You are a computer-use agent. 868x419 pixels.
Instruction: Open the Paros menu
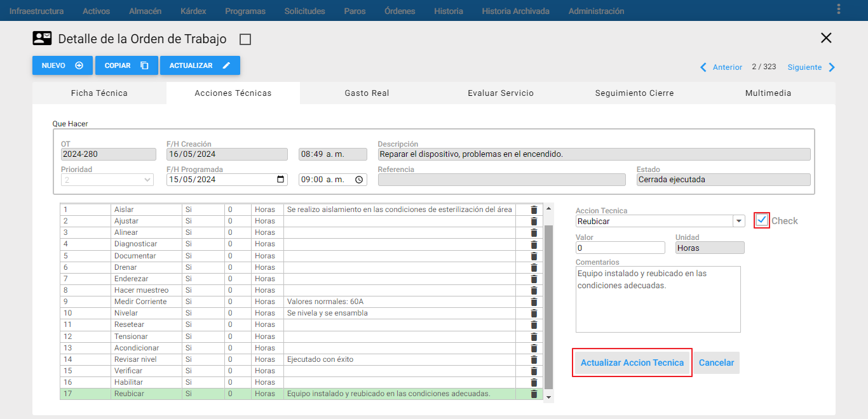coord(355,11)
